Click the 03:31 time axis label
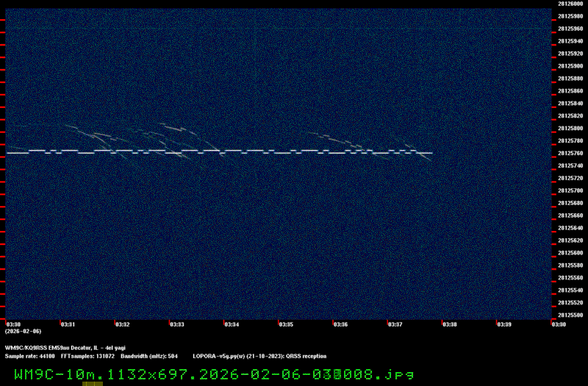Viewport: 588px width, 386px height. tap(68, 324)
